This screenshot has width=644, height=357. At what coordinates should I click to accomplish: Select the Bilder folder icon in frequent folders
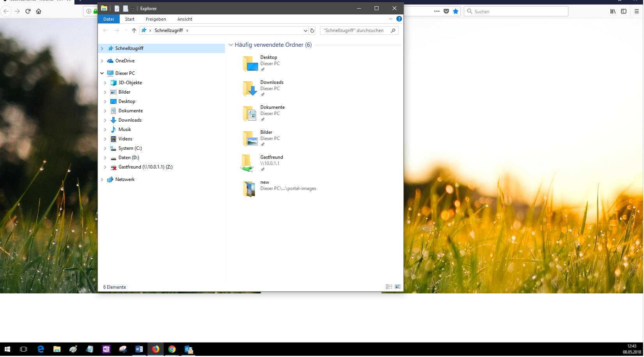(250, 139)
